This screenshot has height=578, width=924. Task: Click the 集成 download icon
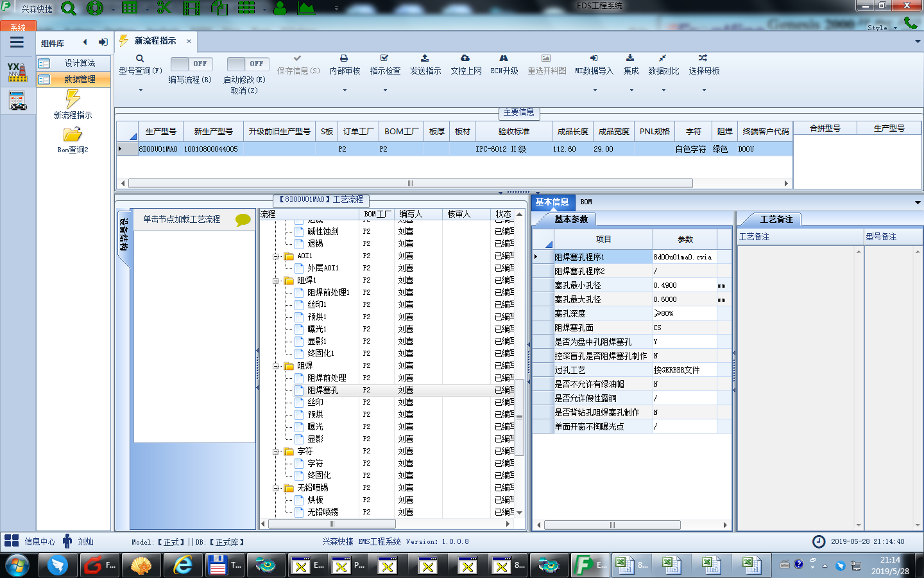coord(630,58)
